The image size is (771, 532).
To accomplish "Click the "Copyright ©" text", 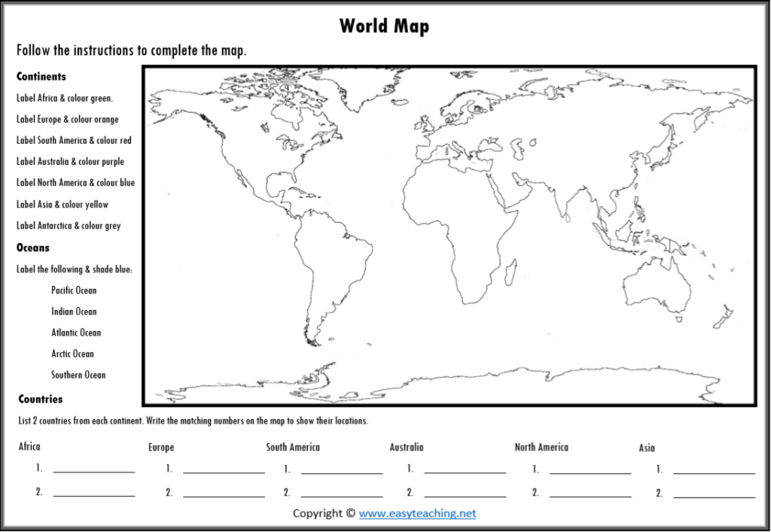I will (x=324, y=513).
